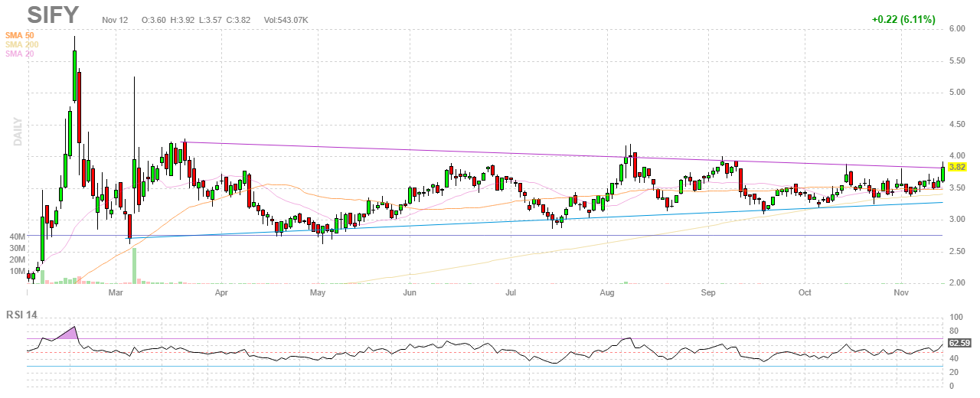Select the Jun marker on time axis

pos(410,292)
